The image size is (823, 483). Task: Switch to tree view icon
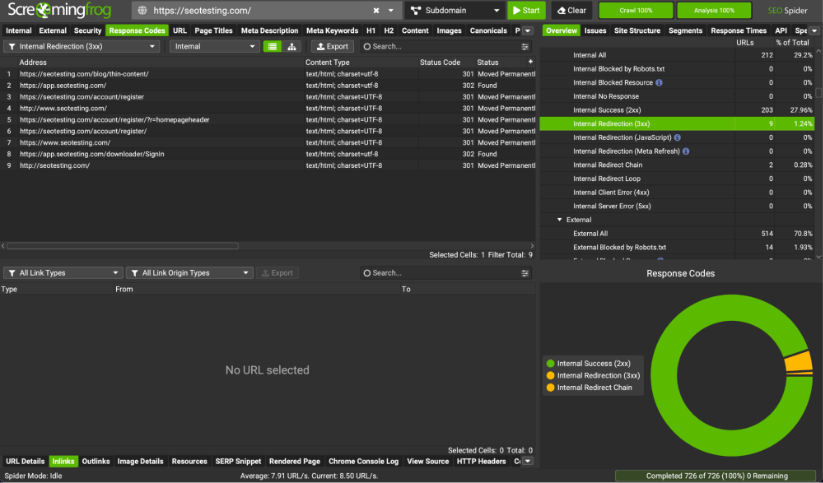click(x=291, y=47)
